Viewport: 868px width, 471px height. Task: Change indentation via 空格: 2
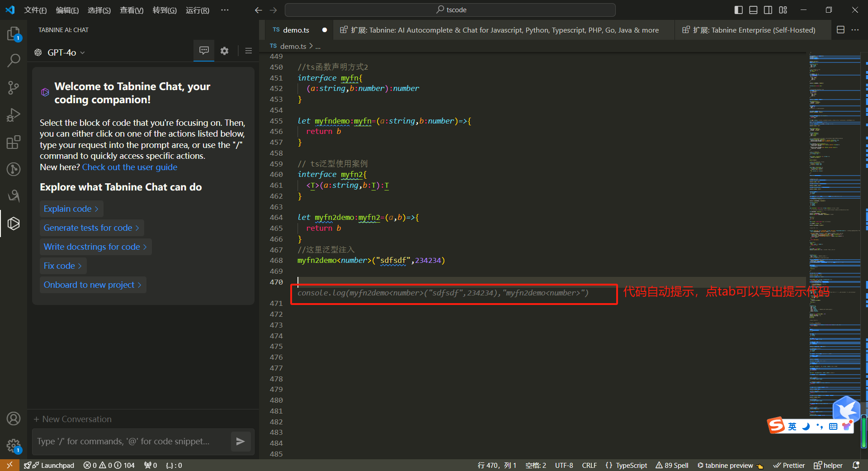pos(536,465)
